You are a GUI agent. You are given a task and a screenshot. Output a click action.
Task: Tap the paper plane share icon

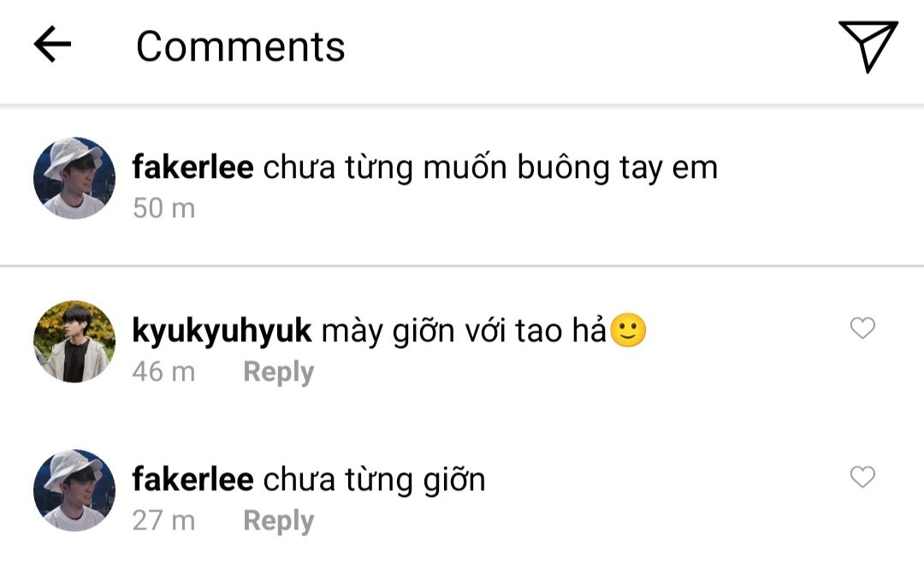tap(868, 45)
